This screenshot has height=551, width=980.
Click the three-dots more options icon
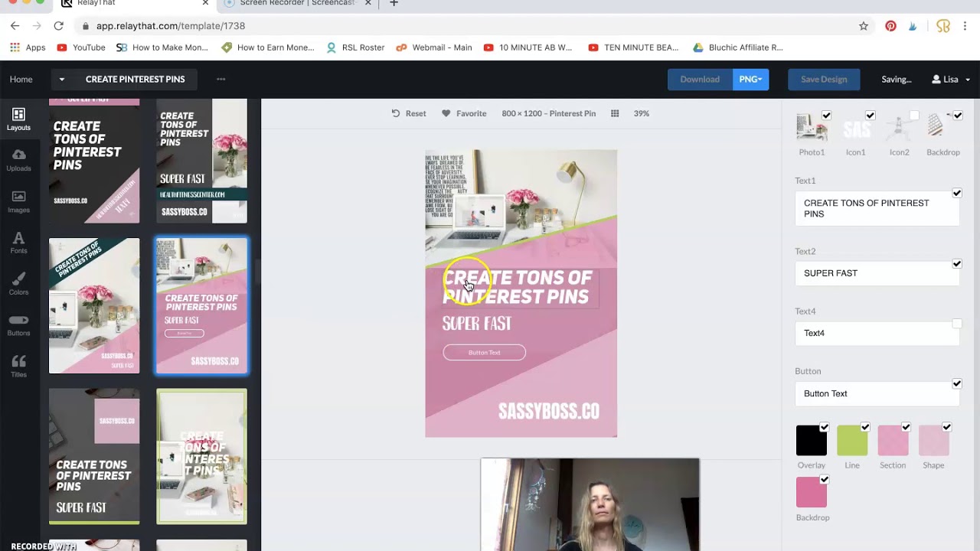click(x=221, y=79)
